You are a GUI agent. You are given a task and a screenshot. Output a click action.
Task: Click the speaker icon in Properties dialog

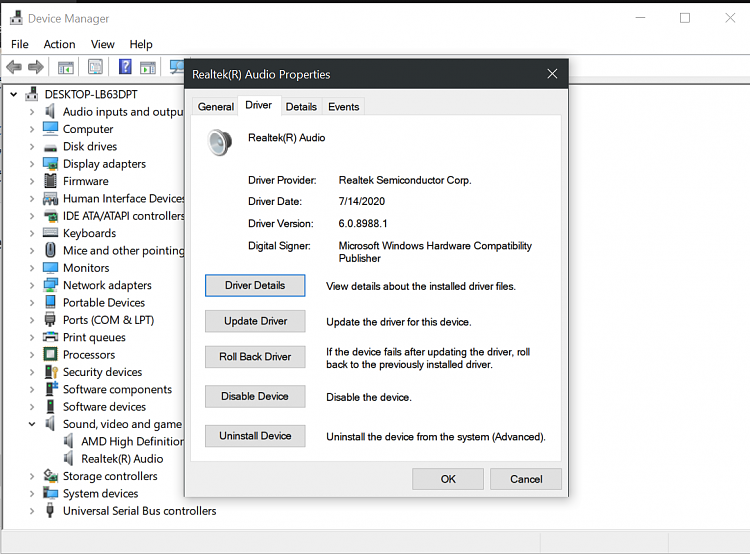220,142
